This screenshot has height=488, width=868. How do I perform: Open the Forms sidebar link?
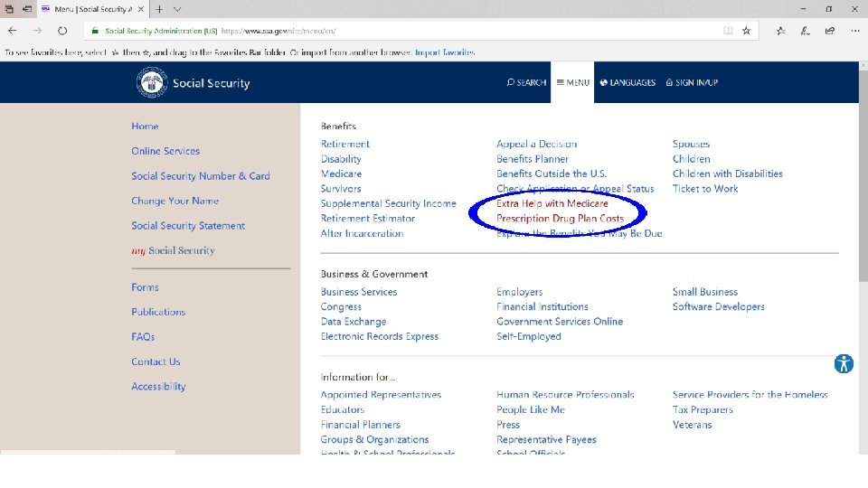[145, 287]
